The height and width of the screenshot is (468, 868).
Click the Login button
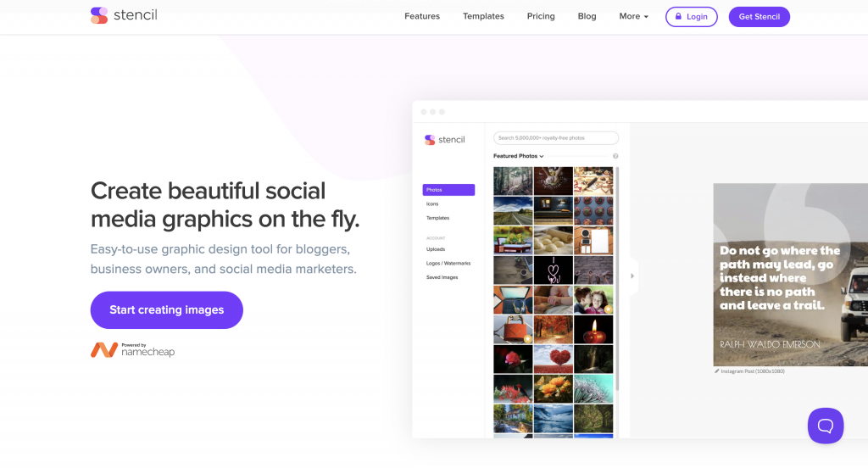click(692, 17)
